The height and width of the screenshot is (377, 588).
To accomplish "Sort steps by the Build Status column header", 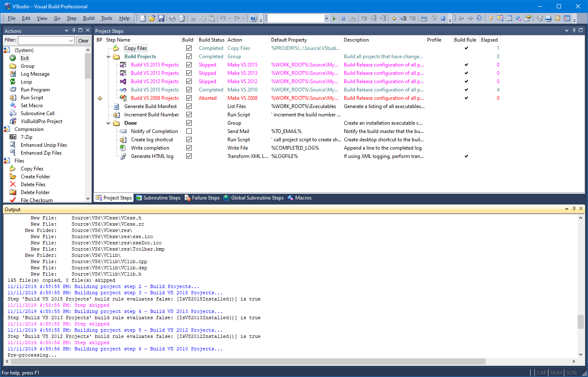I will (x=211, y=40).
